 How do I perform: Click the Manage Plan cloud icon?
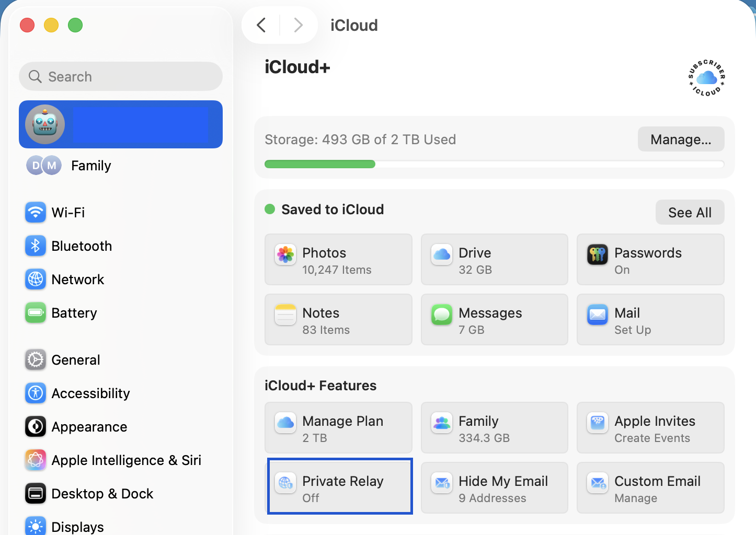tap(285, 423)
